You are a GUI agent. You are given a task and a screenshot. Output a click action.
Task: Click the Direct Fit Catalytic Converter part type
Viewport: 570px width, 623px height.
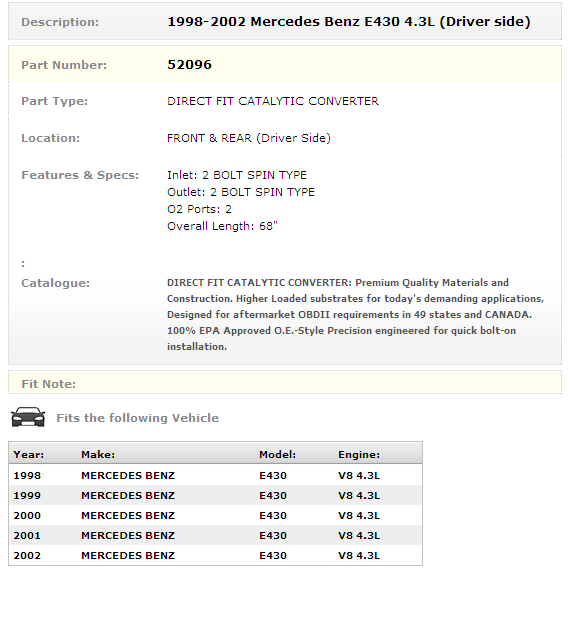click(273, 101)
